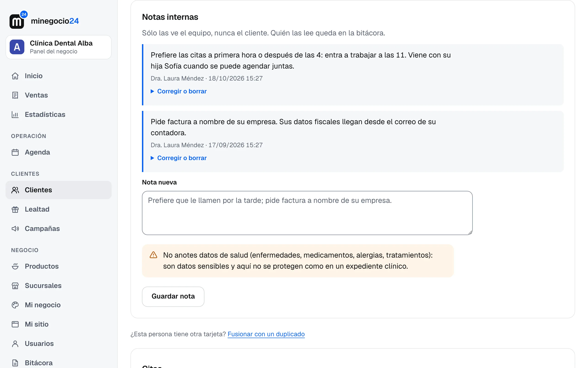588x368 pixels.
Task: Open the Ventas section
Action: click(59, 95)
